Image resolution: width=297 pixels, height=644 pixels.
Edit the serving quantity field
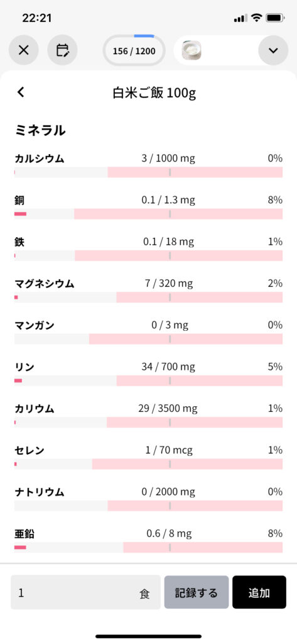click(x=86, y=592)
